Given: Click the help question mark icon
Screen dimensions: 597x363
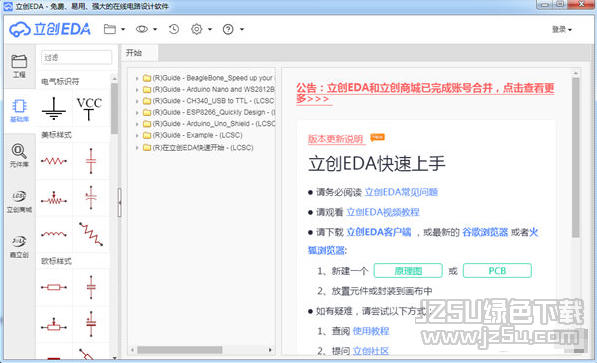Looking at the screenshot, I should [228, 29].
